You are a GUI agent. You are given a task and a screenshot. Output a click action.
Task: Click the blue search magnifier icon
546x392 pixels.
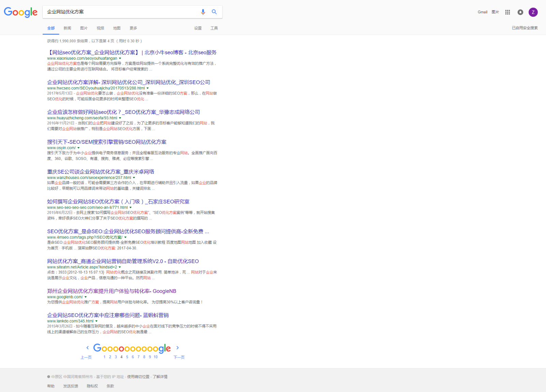(214, 12)
